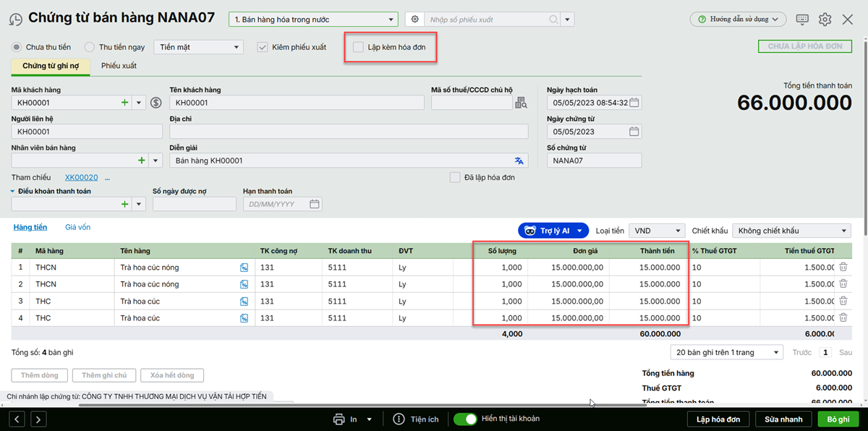This screenshot has width=868, height=431.
Task: Switch to the Giá vốn tab
Action: tap(77, 227)
